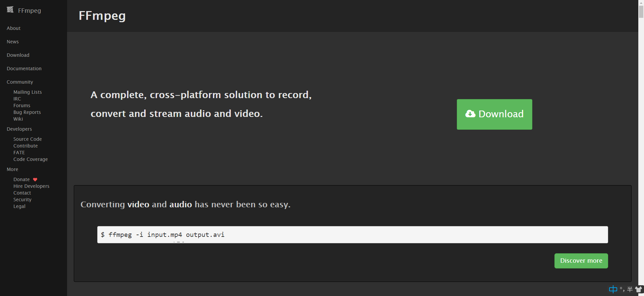644x296 pixels.
Task: Click the page's vertical scrollbar thumb
Action: point(641,10)
